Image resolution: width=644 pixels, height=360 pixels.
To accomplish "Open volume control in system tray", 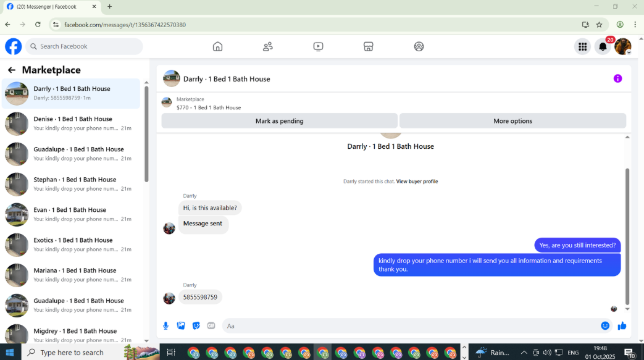I will coord(546,353).
